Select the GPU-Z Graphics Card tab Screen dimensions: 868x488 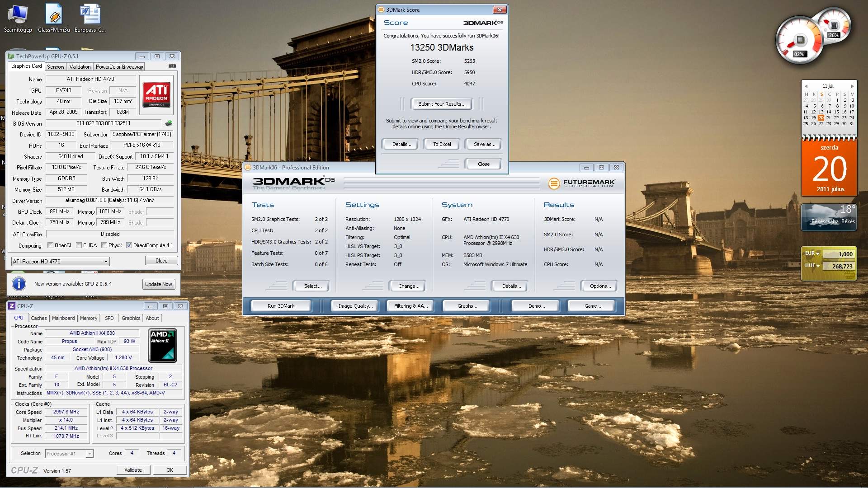coord(27,66)
